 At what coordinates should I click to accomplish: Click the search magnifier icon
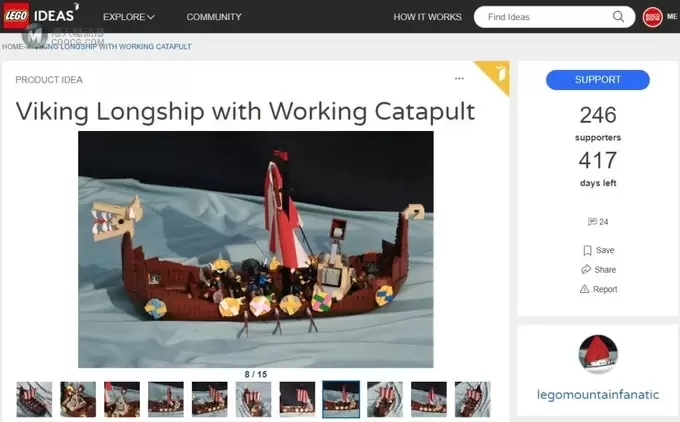click(620, 17)
